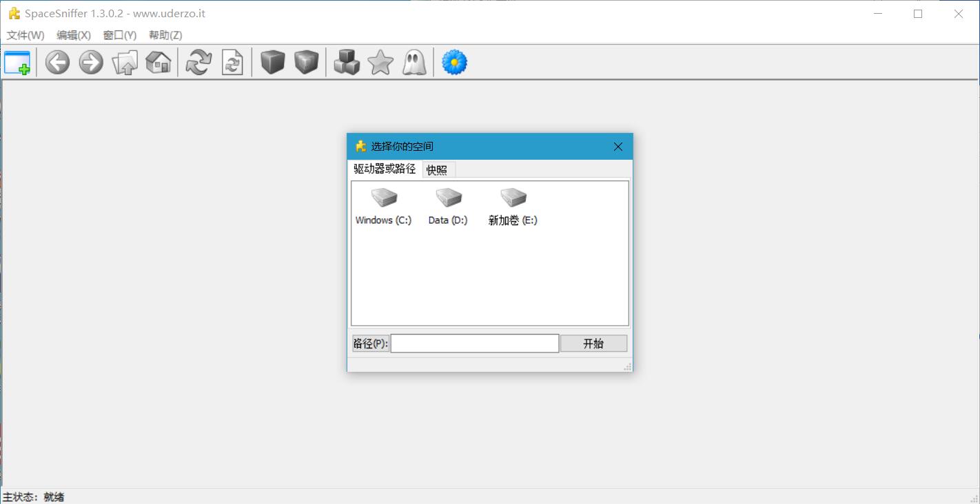This screenshot has width=980, height=504.
Task: Select the Data (D:) drive
Action: pos(448,206)
